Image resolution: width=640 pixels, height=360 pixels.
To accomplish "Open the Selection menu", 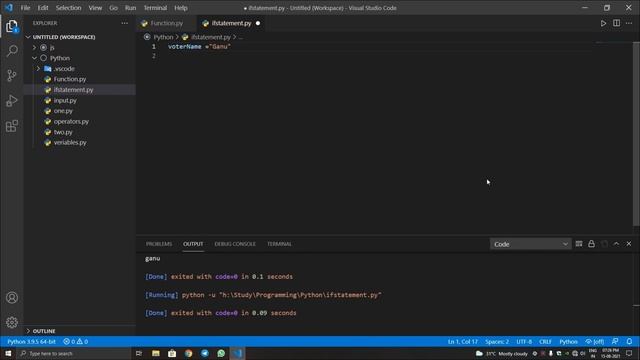I will [x=69, y=8].
